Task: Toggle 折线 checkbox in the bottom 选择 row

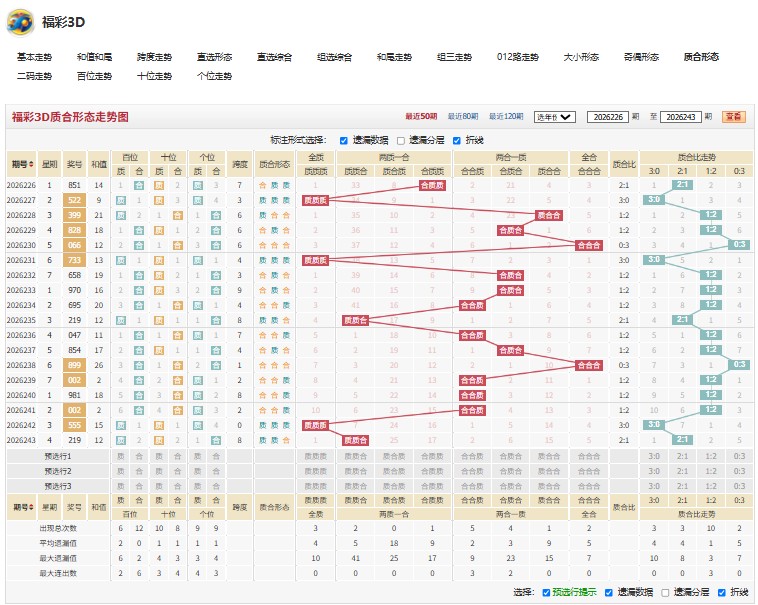Action: tap(722, 593)
